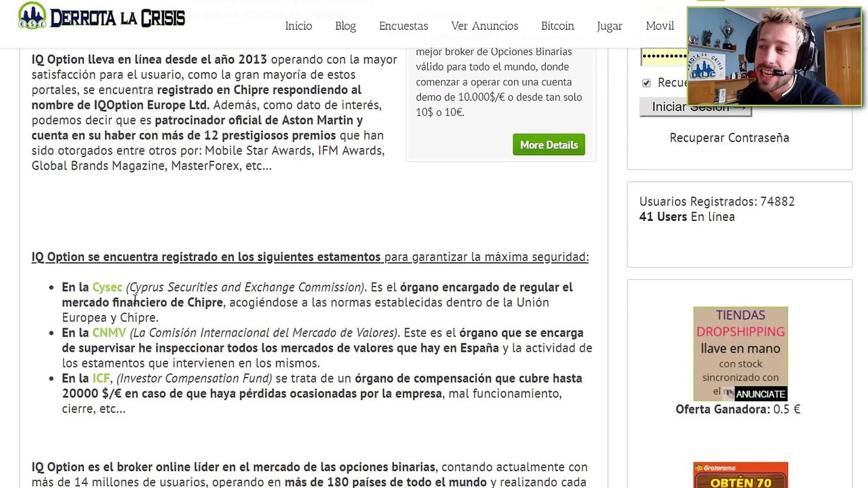Choose Jugar in the top navigation

(609, 26)
